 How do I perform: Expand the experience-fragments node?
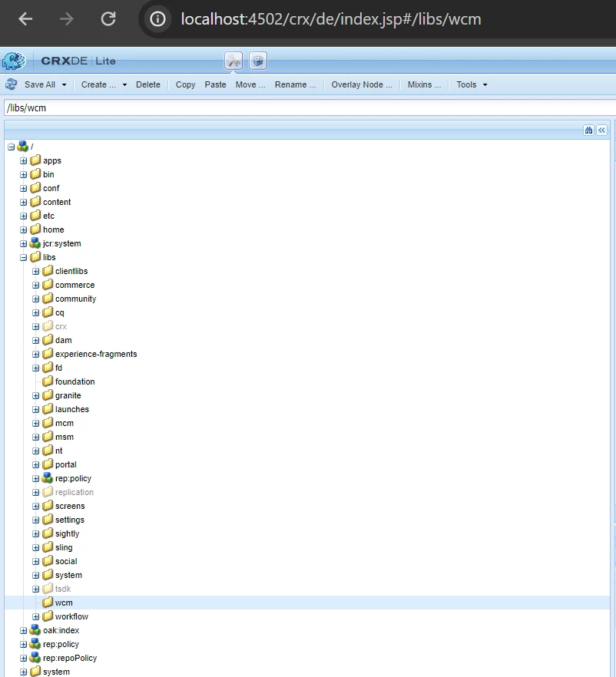35,354
